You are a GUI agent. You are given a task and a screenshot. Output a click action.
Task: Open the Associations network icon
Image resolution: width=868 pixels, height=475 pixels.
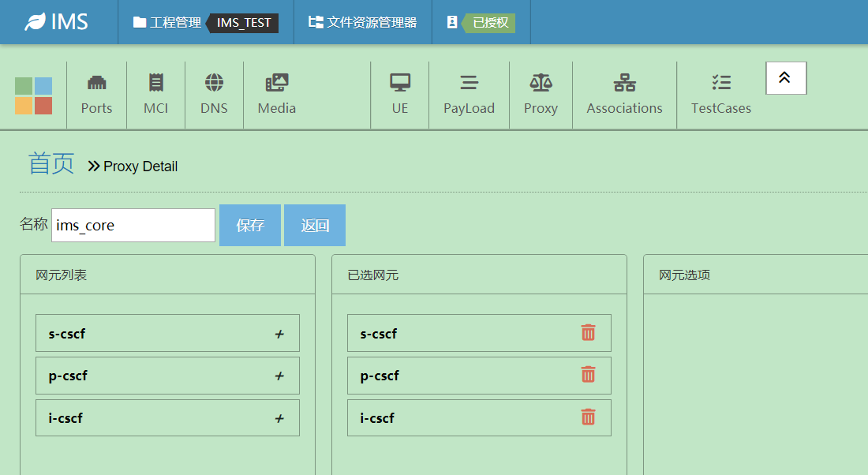point(624,83)
